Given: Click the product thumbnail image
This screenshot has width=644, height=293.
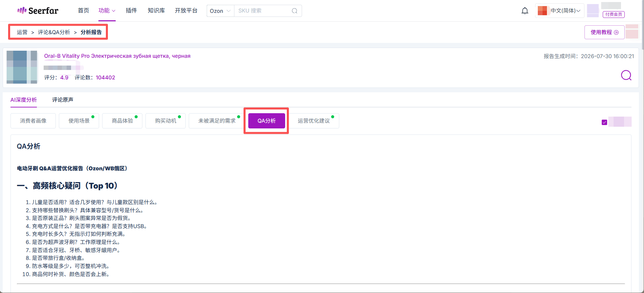Looking at the screenshot, I should click(x=22, y=67).
